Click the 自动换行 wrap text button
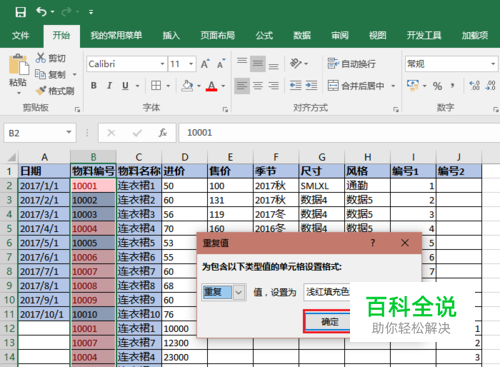 pos(351,63)
